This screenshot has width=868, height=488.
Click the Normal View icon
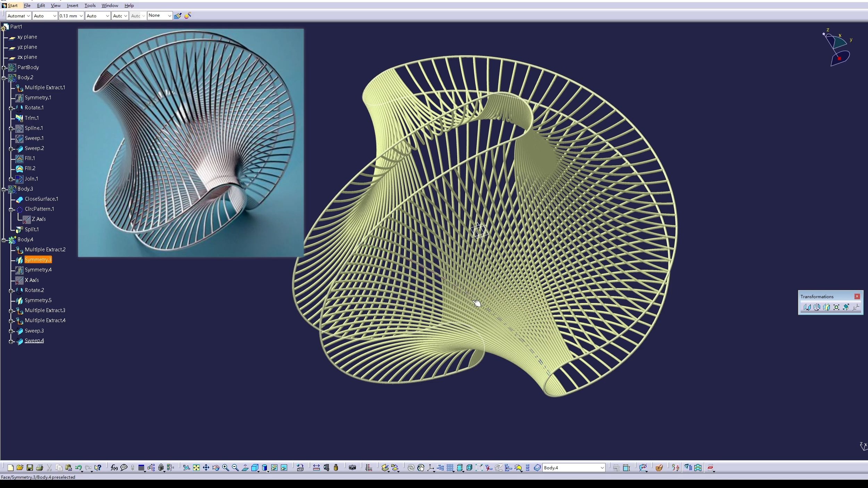[245, 468]
